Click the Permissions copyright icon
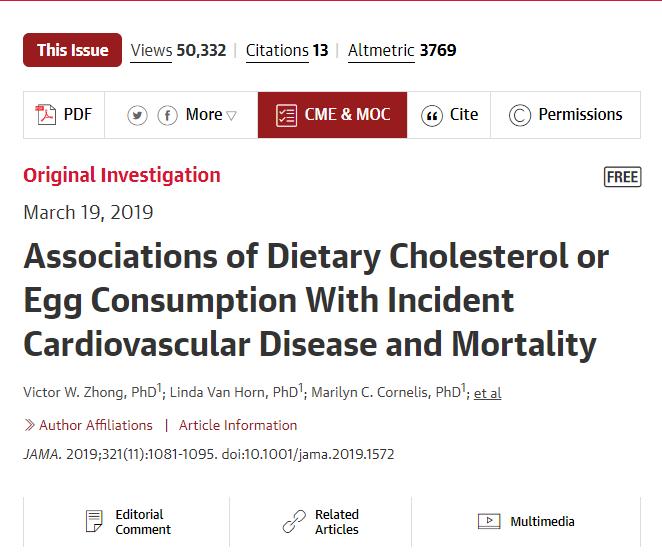The image size is (662, 556). click(519, 115)
